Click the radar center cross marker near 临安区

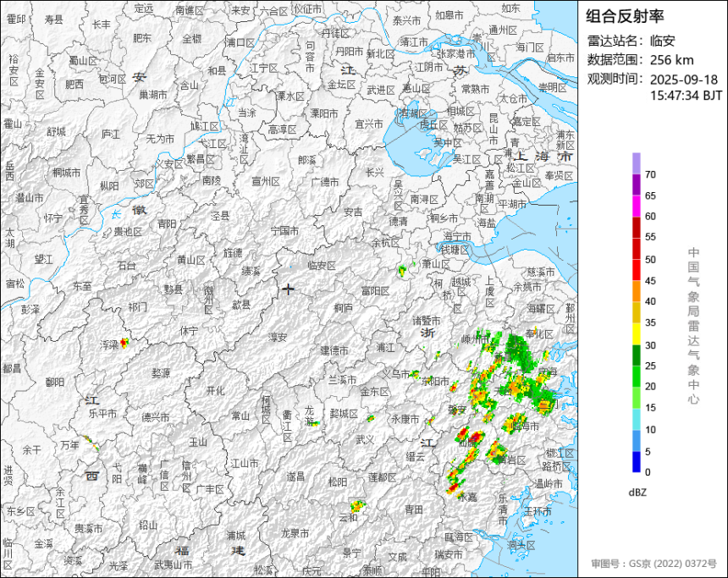tap(288, 289)
